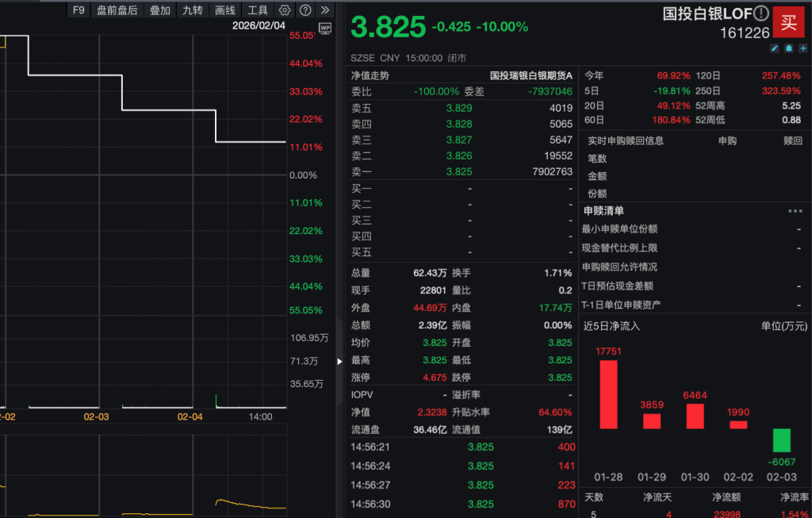The width and height of the screenshot is (812, 518).
Task: Open the 工具 tools menu
Action: coord(258,10)
